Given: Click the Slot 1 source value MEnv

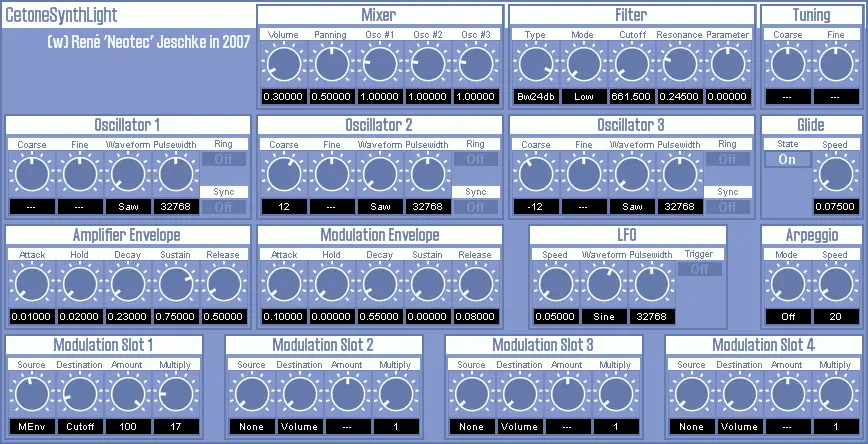Looking at the screenshot, I should click(32, 427).
